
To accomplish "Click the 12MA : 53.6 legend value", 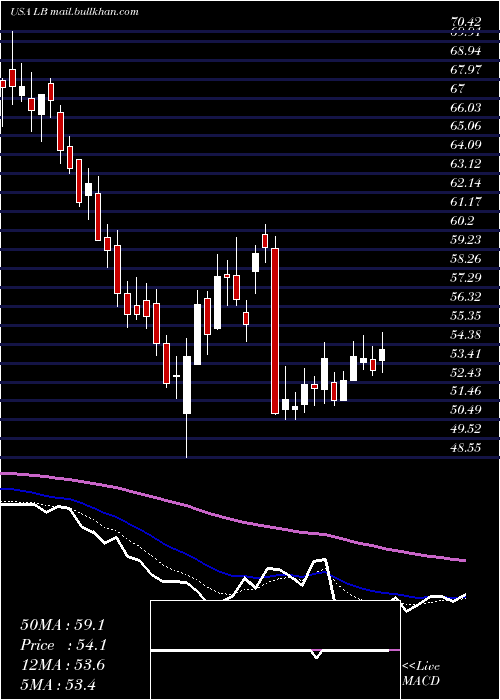I will [x=62, y=665].
